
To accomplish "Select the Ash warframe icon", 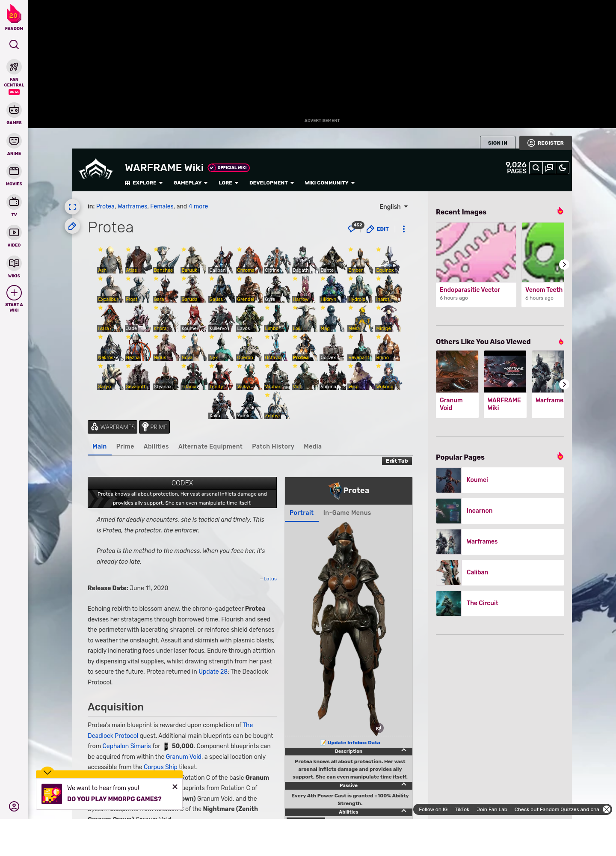I will [110, 260].
